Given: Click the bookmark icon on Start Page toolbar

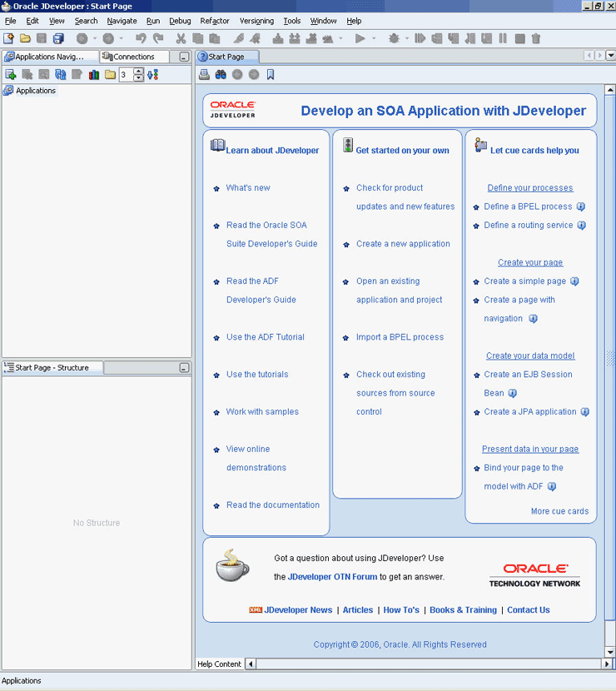Looking at the screenshot, I should click(271, 74).
